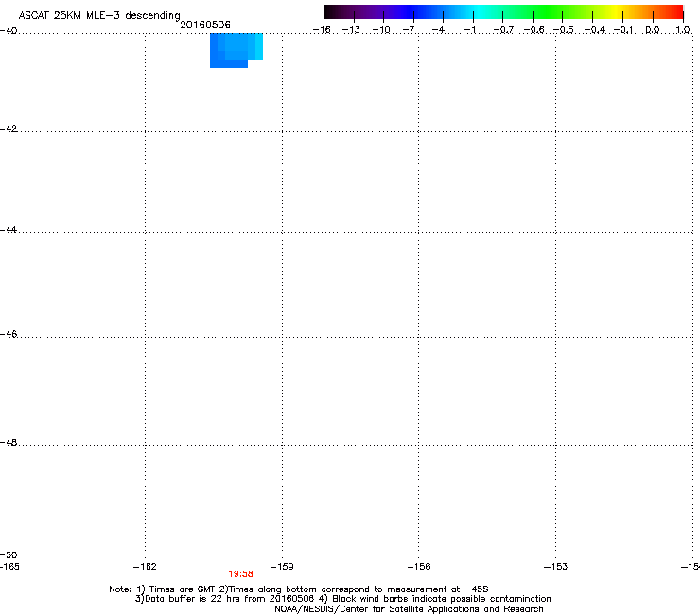Click the color bar label -4
The width and height of the screenshot is (700, 615).
pos(438,30)
